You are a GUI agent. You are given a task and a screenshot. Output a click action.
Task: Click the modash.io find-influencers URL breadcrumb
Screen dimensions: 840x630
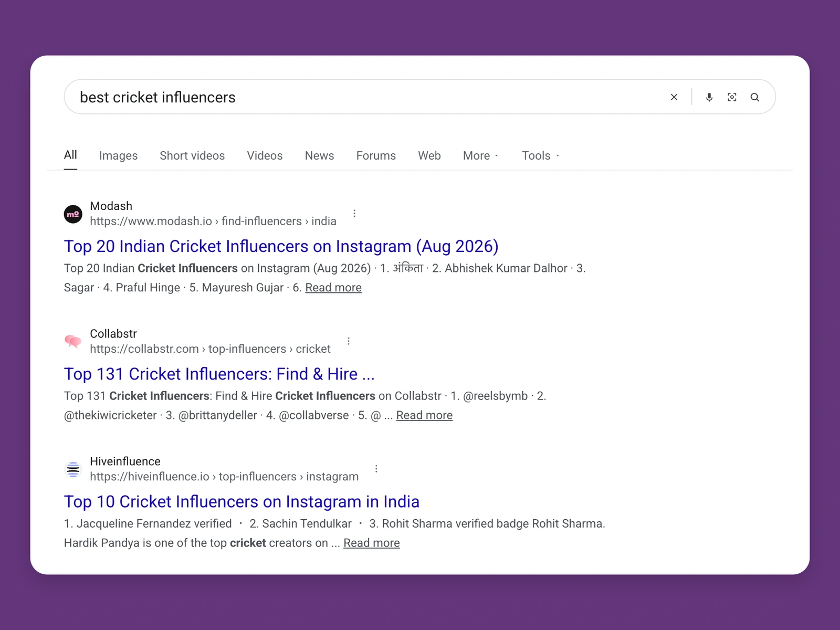coord(213,221)
